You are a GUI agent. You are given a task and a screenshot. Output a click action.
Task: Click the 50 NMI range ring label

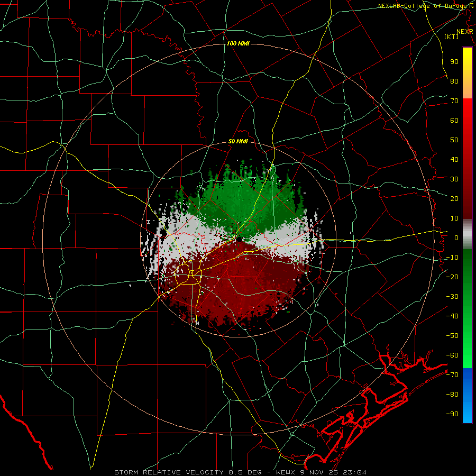[238, 141]
